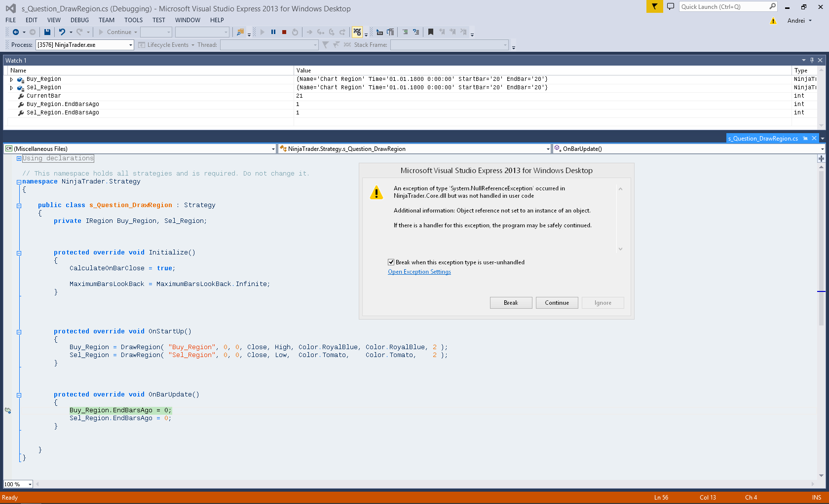Click the execution pointer icon in the editor margin

click(8, 410)
